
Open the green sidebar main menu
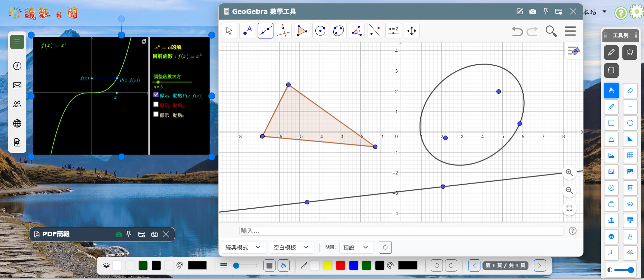(x=17, y=42)
